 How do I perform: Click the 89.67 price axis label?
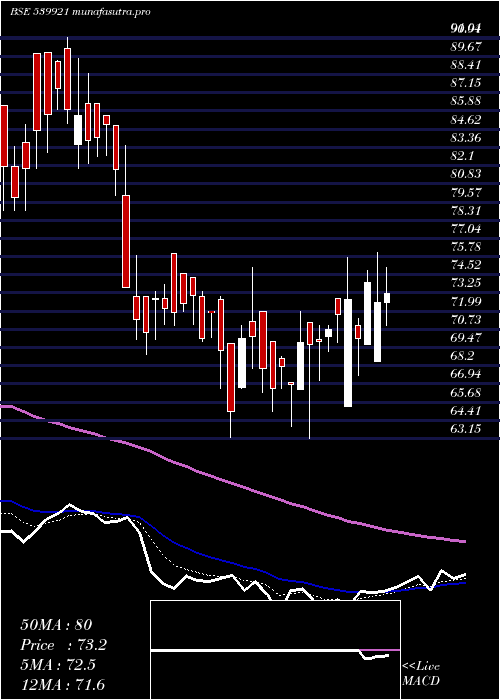(x=465, y=46)
